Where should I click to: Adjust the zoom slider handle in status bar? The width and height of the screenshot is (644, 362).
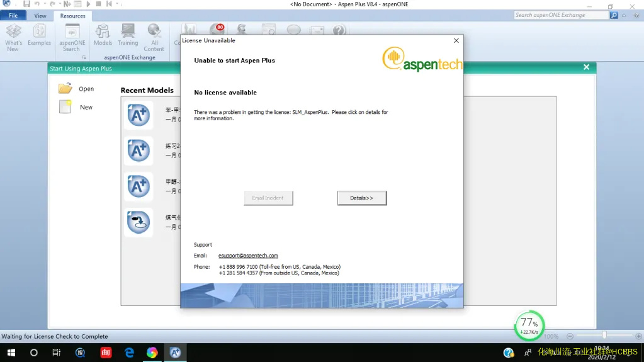pyautogui.click(x=604, y=336)
